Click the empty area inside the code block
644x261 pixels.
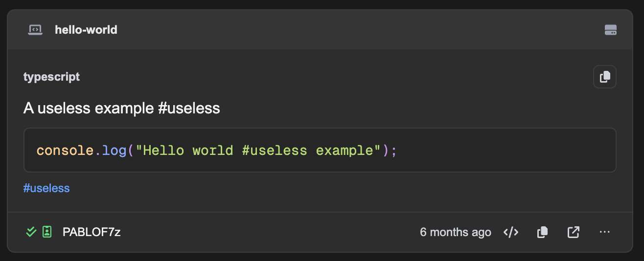[504, 150]
